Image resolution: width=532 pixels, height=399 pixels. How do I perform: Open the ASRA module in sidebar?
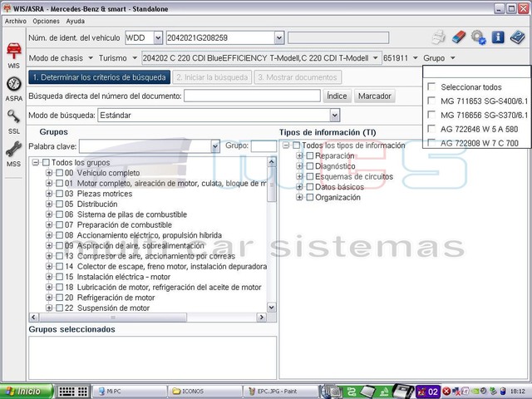coord(13,89)
